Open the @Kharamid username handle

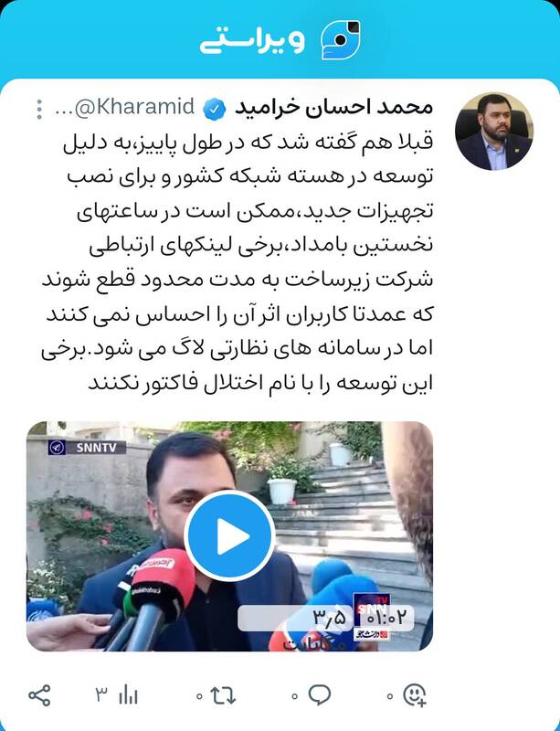pos(124,108)
